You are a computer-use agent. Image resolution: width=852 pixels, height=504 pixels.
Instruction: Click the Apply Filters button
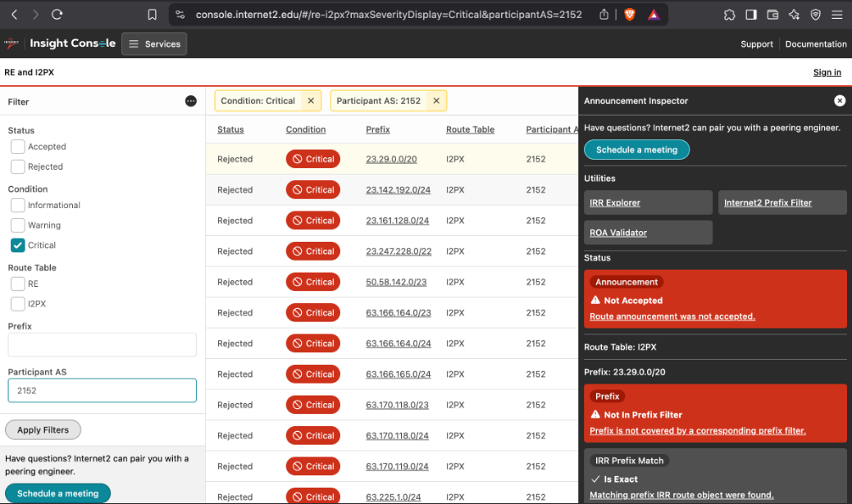tap(43, 430)
